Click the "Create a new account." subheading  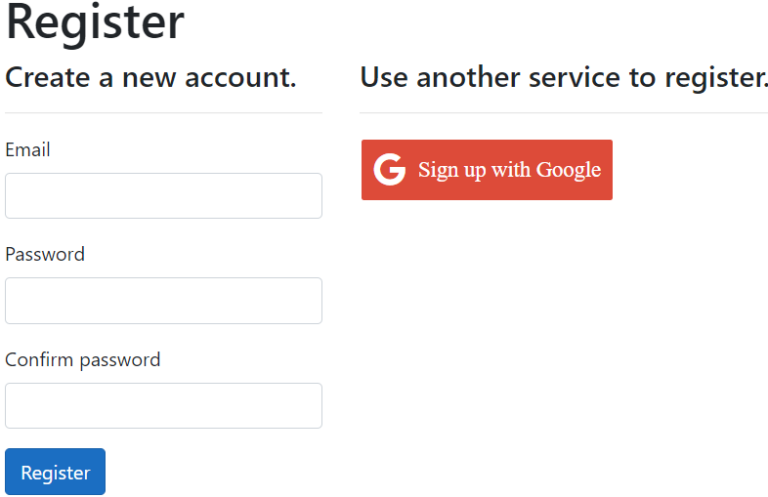[x=151, y=77]
